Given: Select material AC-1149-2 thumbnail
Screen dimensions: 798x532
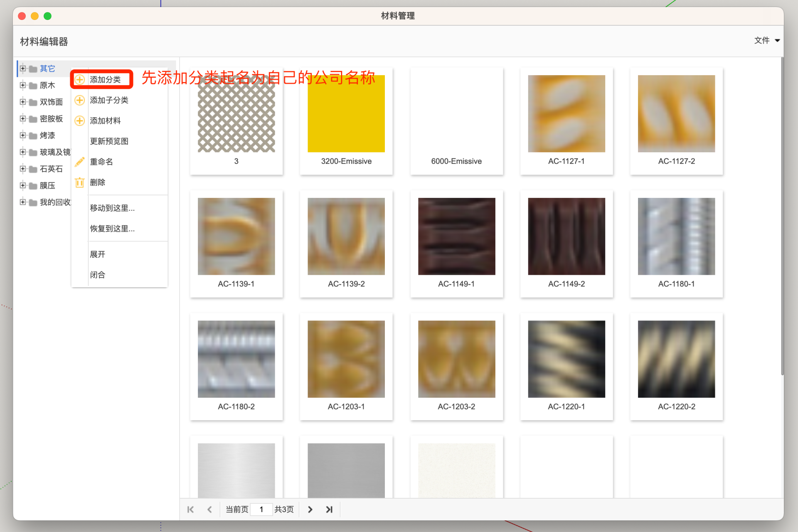Looking at the screenshot, I should (566, 236).
